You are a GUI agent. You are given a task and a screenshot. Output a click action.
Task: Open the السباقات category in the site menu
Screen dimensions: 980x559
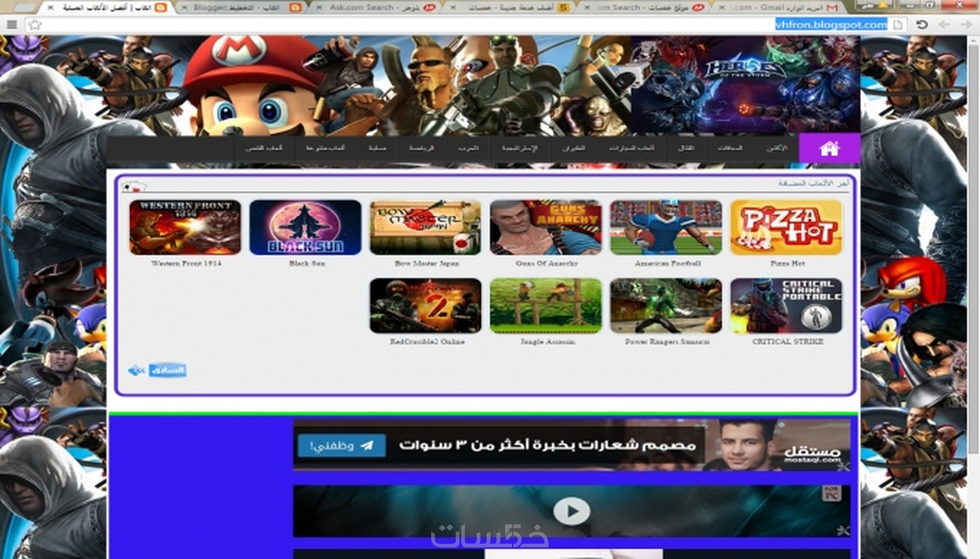(730, 148)
